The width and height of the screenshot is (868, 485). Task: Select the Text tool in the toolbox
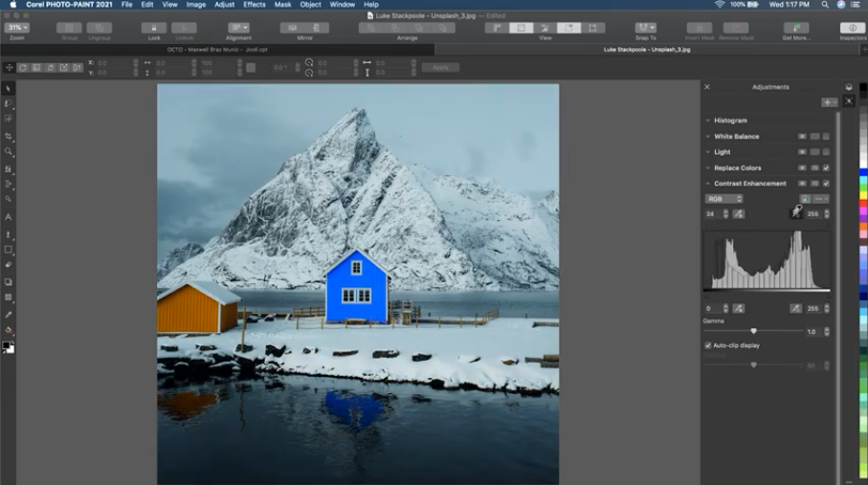pyautogui.click(x=9, y=217)
